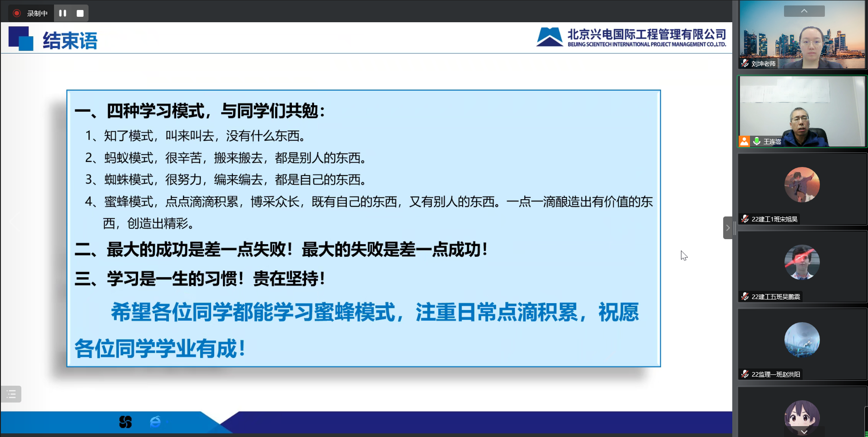This screenshot has width=868, height=437.
Task: Click the Internet Explorer icon on slide footer
Action: coord(155,422)
